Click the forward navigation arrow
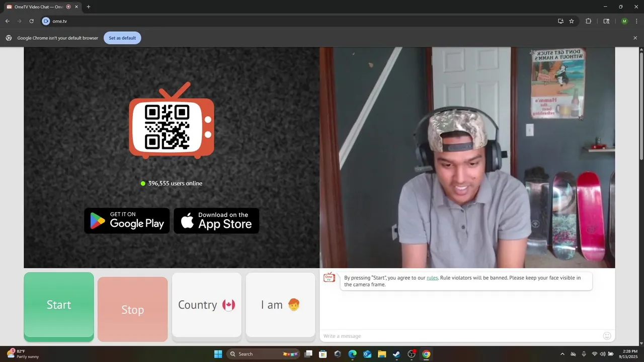 pos(20,21)
